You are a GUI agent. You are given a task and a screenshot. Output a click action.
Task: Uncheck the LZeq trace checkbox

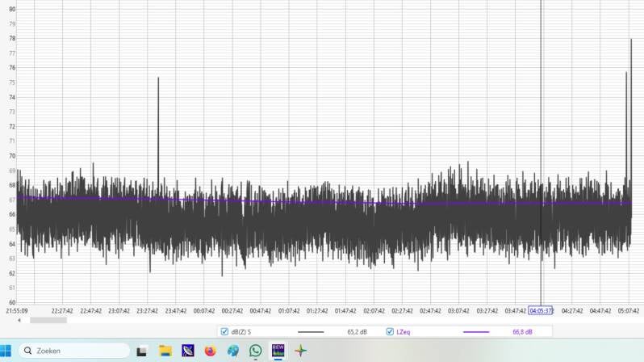click(390, 331)
